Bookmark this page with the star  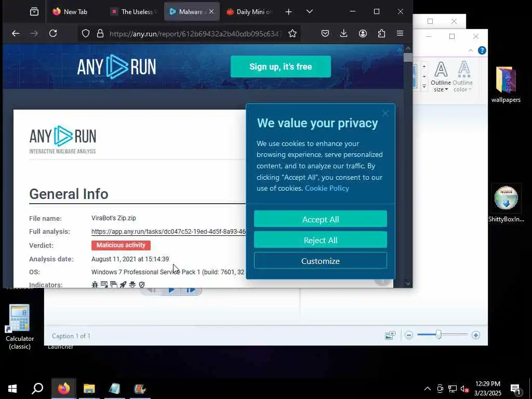click(292, 33)
